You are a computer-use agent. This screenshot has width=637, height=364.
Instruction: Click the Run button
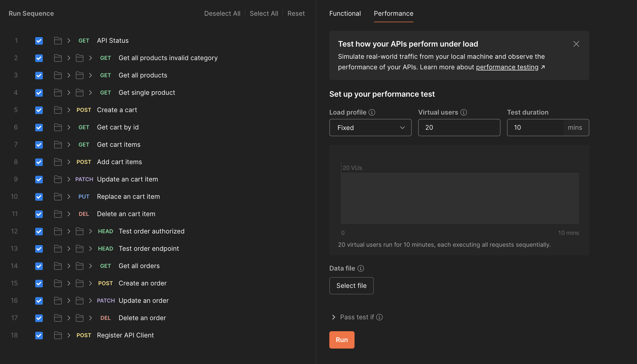342,340
